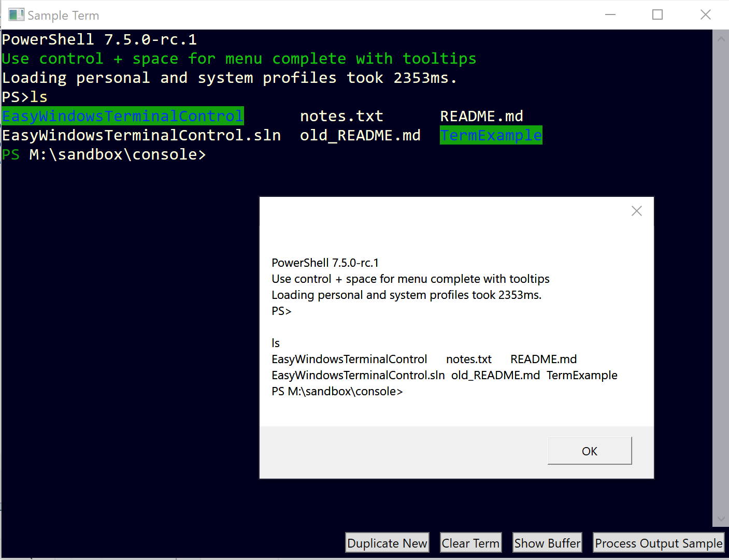Close the Sample Term window
729x560 pixels.
click(706, 15)
